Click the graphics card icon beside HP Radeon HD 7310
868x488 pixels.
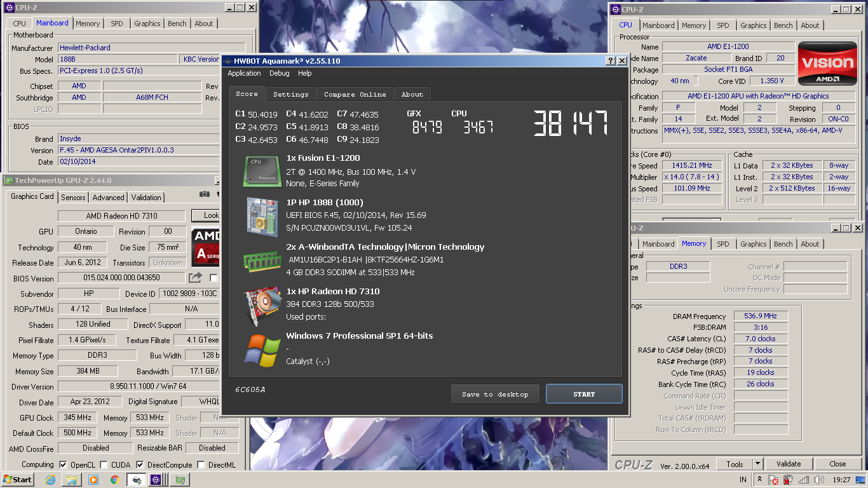(262, 306)
